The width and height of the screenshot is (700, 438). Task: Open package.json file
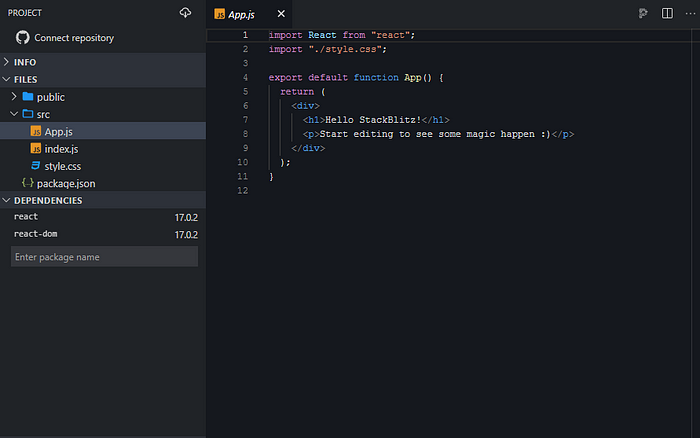click(103, 183)
